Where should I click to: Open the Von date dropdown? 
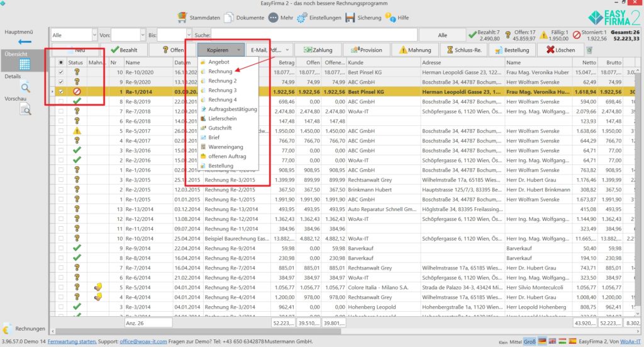point(143,35)
